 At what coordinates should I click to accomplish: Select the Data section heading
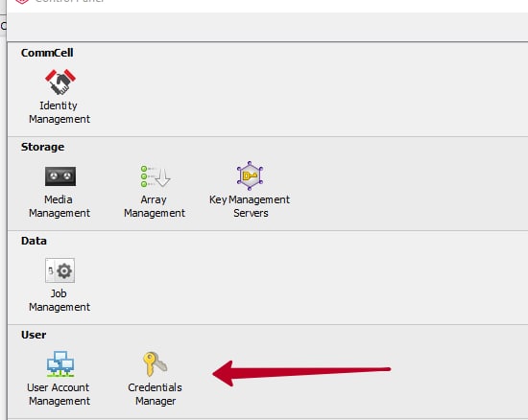point(34,241)
